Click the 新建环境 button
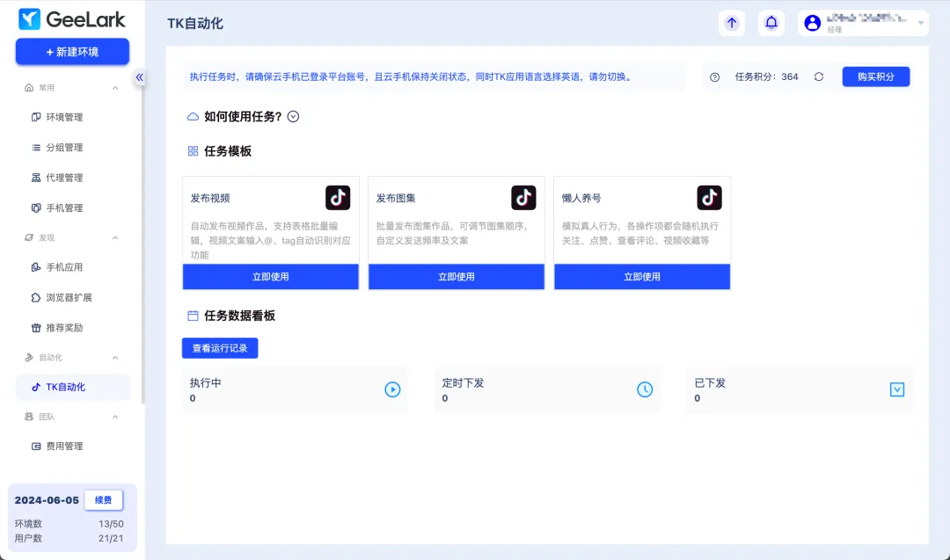 (x=73, y=52)
